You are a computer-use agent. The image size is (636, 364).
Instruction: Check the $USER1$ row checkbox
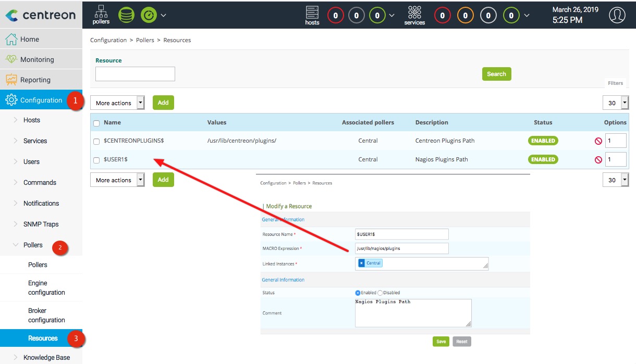(96, 160)
